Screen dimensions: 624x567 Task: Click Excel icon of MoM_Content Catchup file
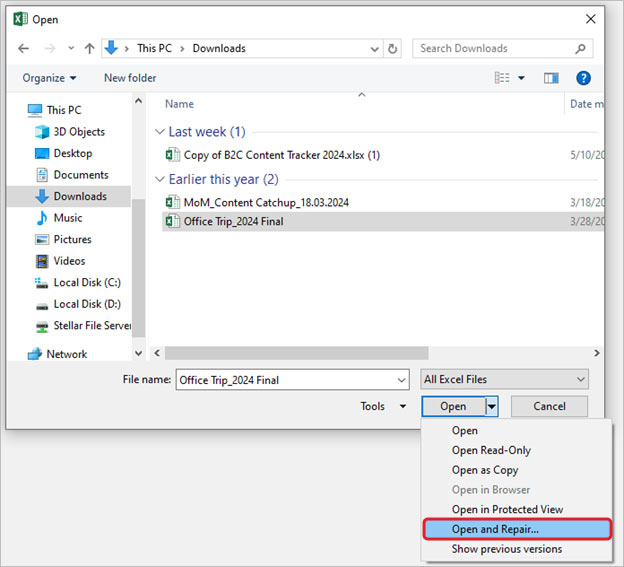172,202
